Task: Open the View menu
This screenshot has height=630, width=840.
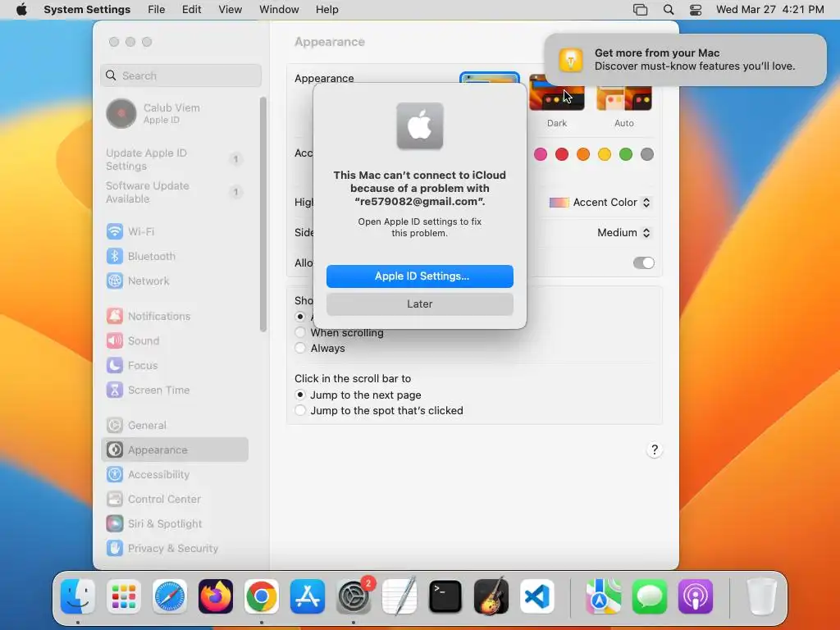Action: point(231,10)
